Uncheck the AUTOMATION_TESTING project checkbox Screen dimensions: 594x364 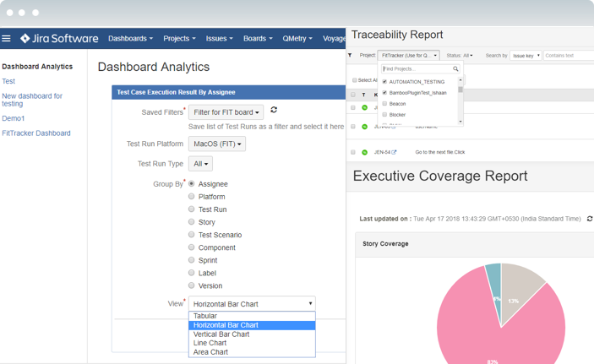coord(384,82)
